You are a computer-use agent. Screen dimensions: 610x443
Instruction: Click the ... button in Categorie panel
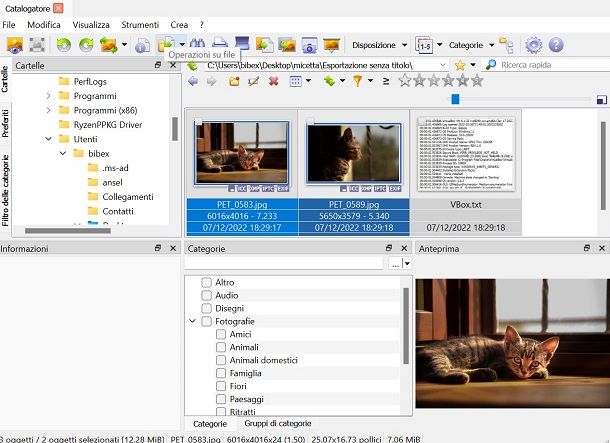pos(396,264)
